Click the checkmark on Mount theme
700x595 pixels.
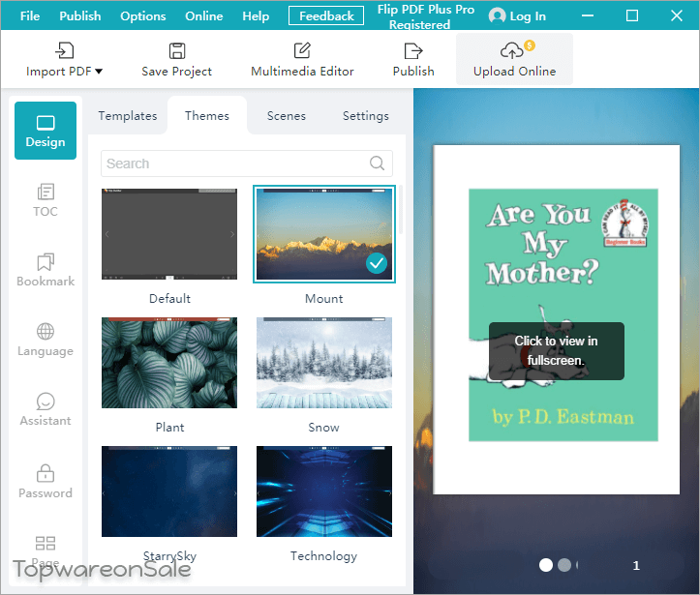pos(377,263)
